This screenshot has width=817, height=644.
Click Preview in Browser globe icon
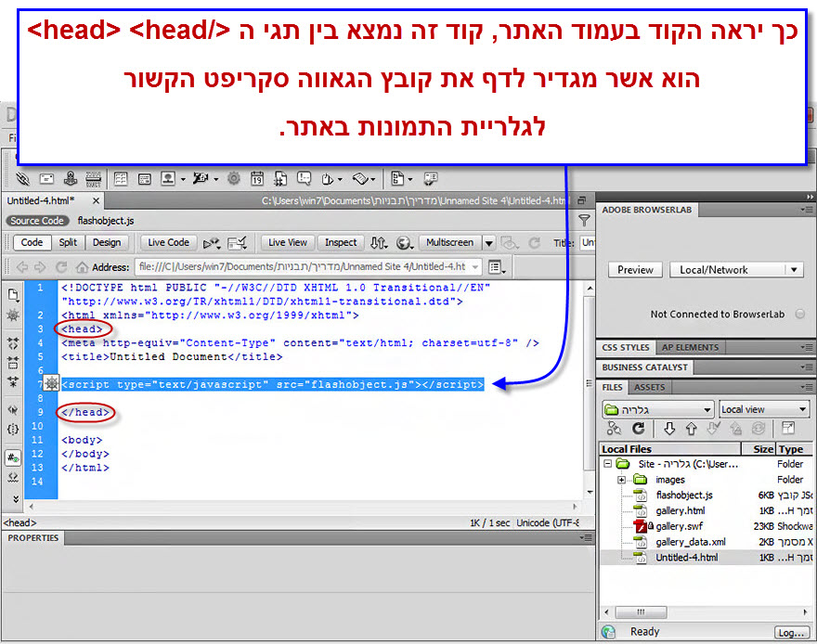(x=405, y=242)
